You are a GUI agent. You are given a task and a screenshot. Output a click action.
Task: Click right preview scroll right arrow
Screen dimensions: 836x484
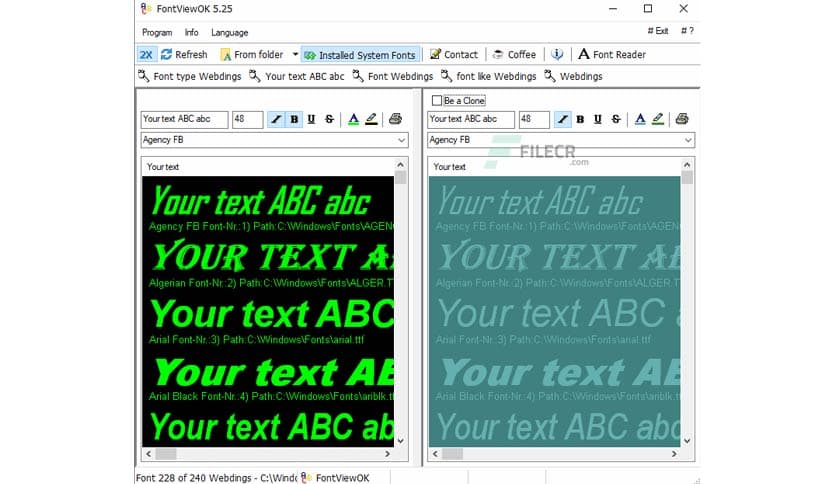674,454
